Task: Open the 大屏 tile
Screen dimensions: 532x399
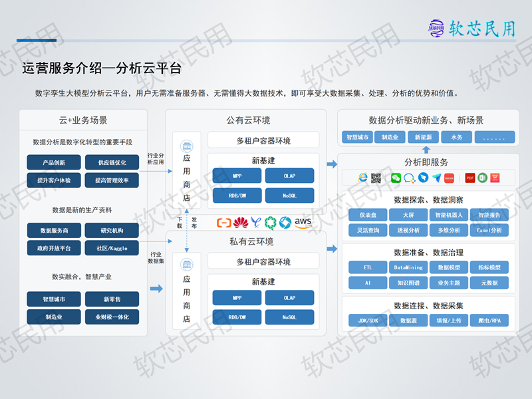Action: click(x=408, y=215)
